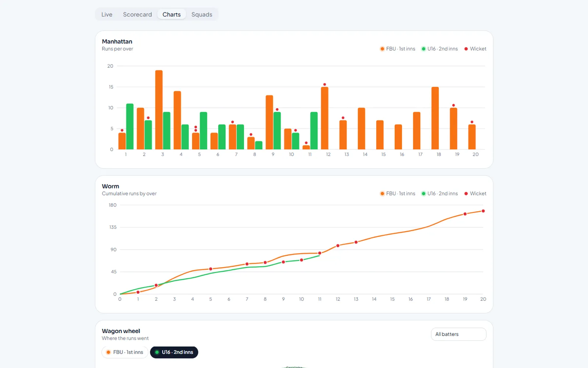This screenshot has height=368, width=588.
Task: Click U16 2nd inns legend in Worm chart
Action: click(440, 194)
